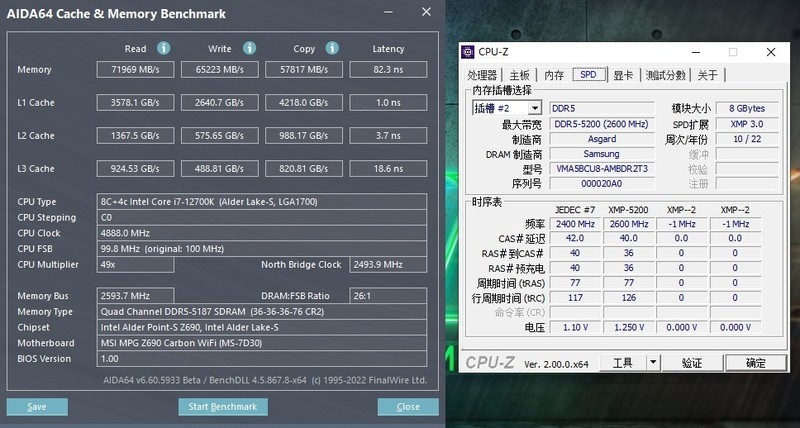Close the CPU-Z window
The height and width of the screenshot is (428, 800).
click(771, 52)
